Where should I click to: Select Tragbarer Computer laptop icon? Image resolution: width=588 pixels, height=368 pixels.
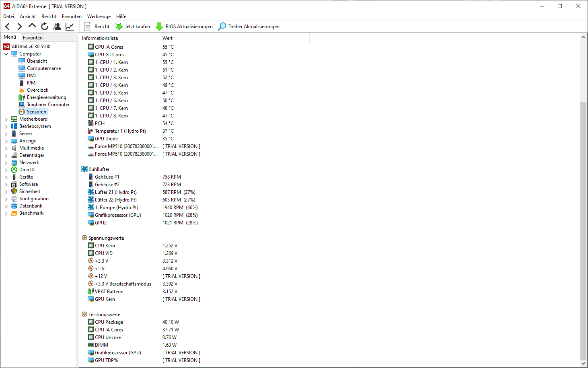tap(22, 105)
